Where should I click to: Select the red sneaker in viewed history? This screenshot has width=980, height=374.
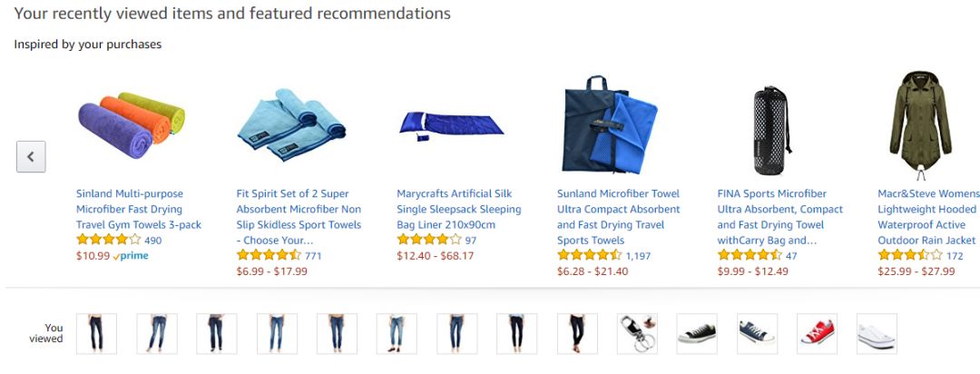click(817, 334)
